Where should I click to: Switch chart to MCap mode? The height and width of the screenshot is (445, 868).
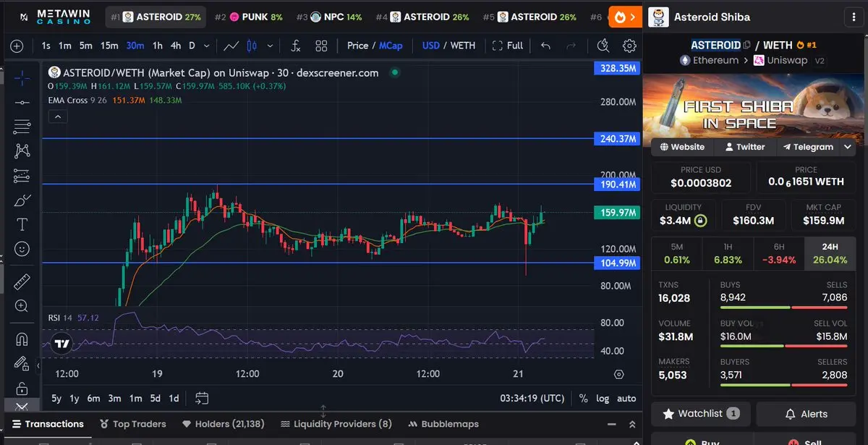[x=391, y=46]
